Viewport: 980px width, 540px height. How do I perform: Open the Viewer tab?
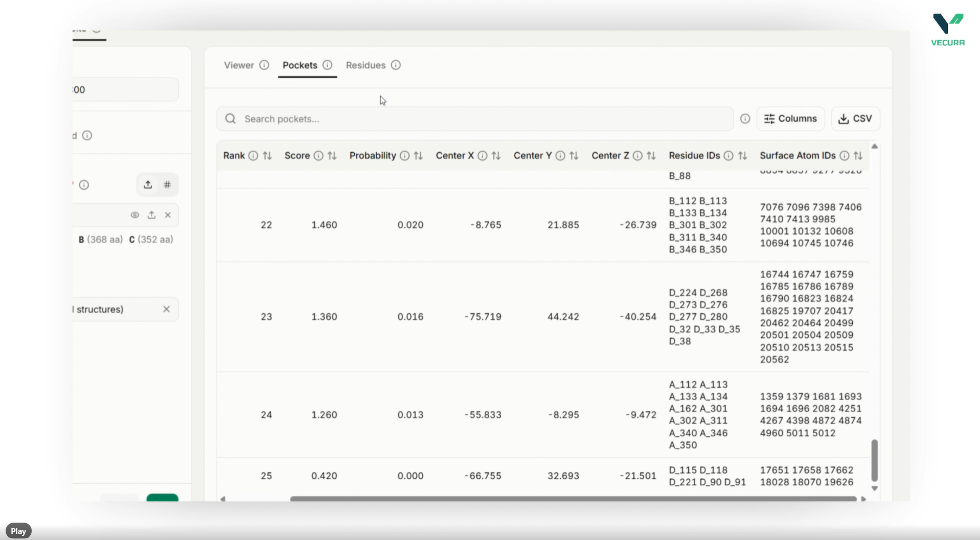point(239,65)
